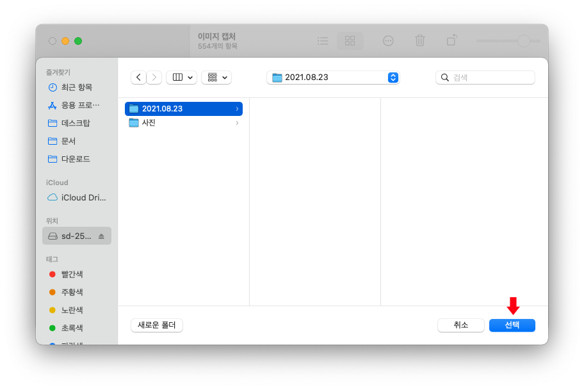Open the Image Capture more options icon
The image size is (584, 392).
tap(388, 40)
